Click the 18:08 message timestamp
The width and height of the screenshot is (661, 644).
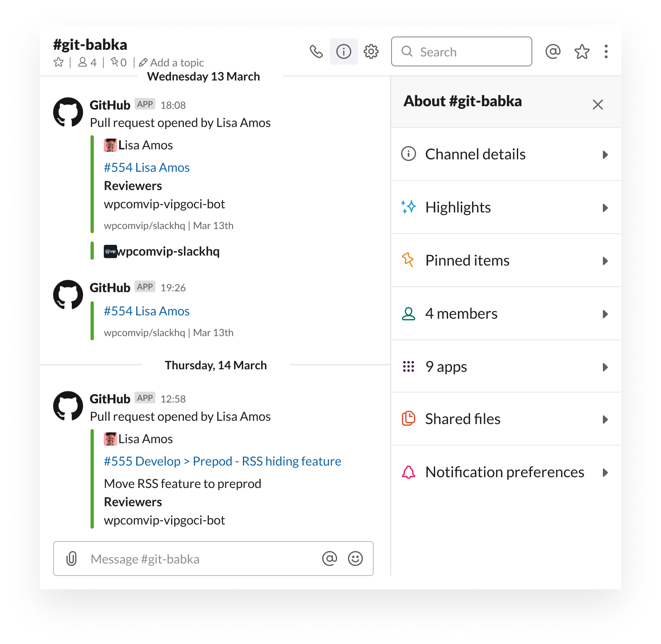[x=173, y=105]
